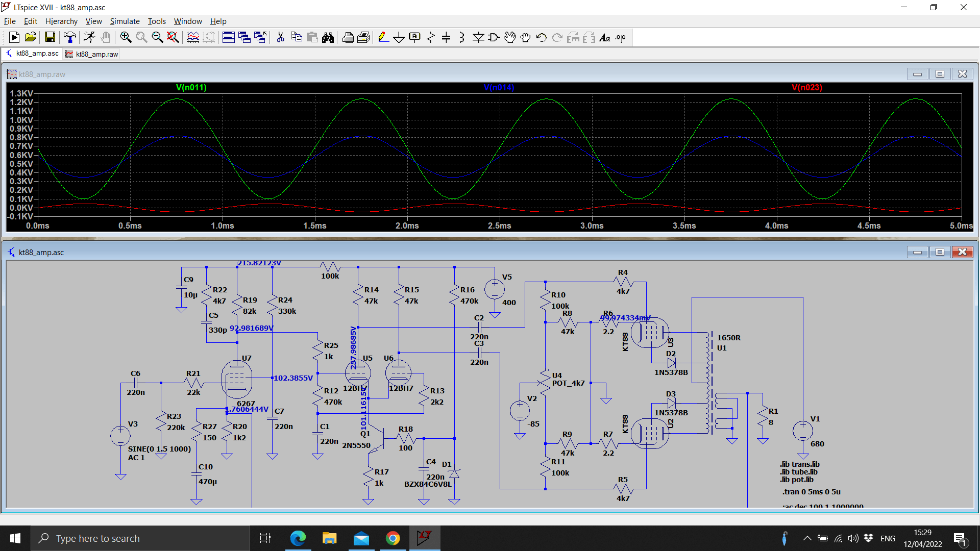This screenshot has width=980, height=551.
Task: Click the SINE(0 1.5 1000) source text
Action: coord(159,449)
